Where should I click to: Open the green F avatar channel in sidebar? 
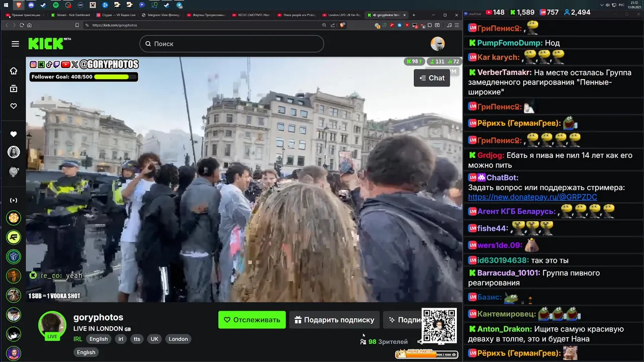(x=14, y=237)
